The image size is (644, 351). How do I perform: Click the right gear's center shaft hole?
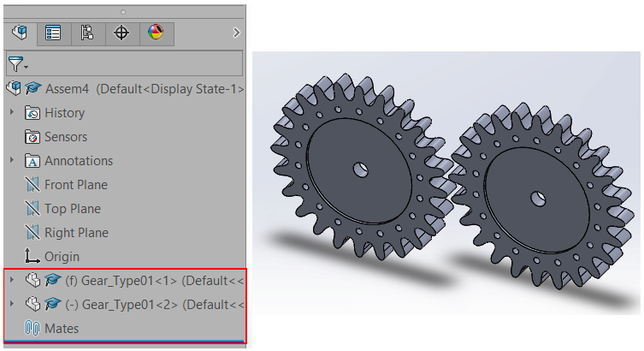click(538, 199)
